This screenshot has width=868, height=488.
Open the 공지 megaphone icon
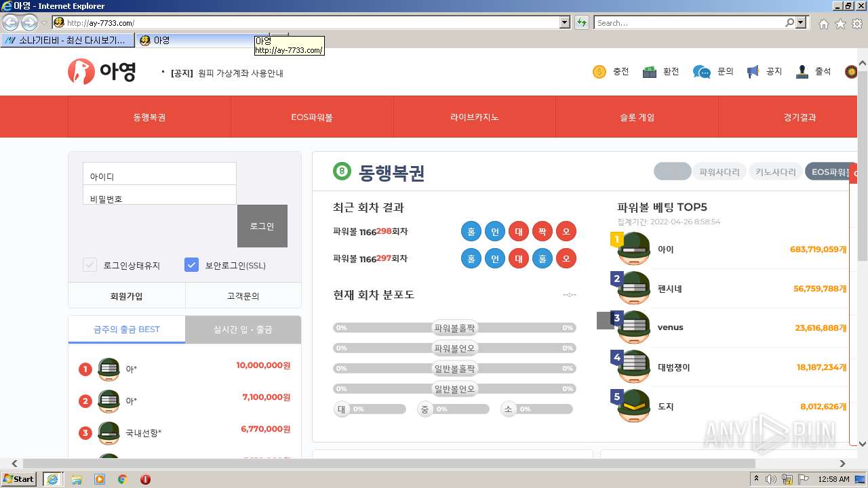[753, 72]
